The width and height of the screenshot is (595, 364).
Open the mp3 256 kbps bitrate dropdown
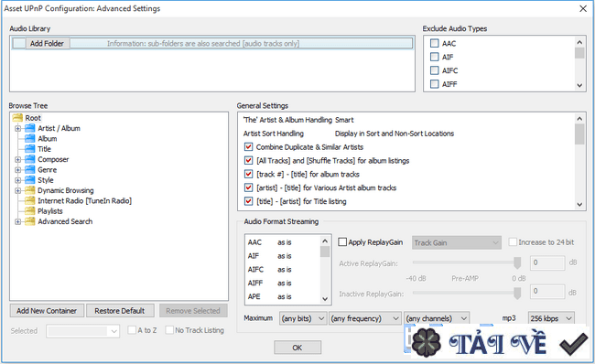[x=551, y=318]
